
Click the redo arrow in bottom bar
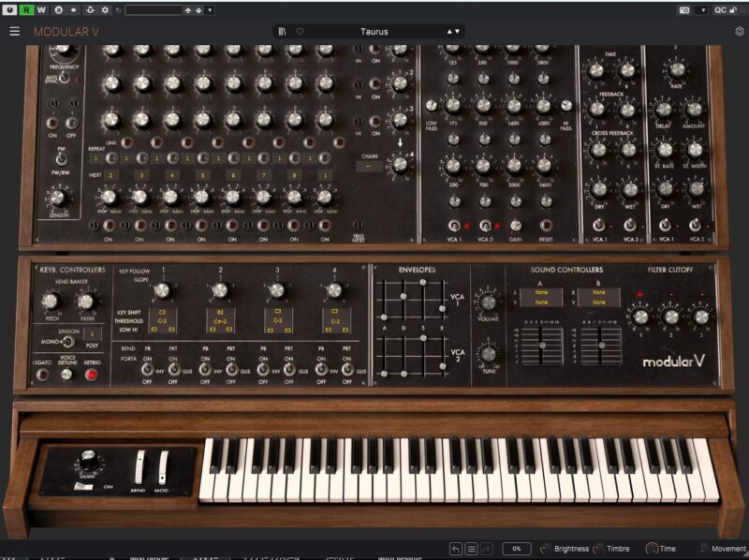pyautogui.click(x=486, y=549)
